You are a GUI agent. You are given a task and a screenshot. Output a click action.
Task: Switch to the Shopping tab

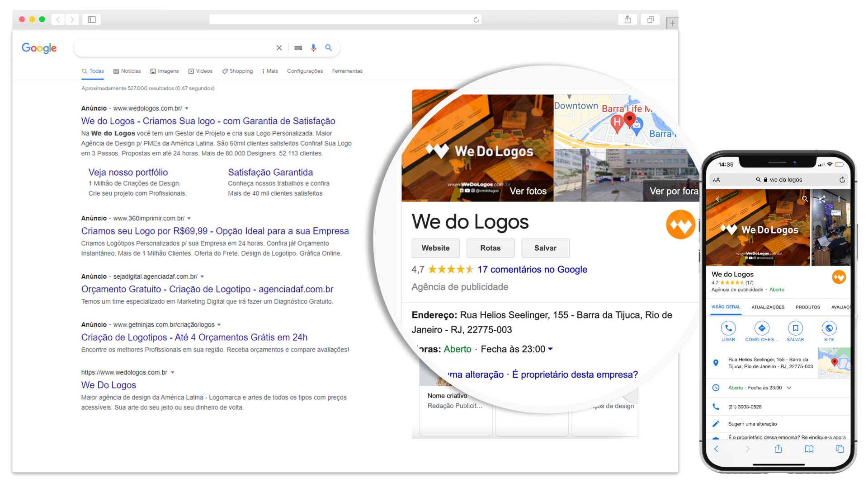(237, 71)
